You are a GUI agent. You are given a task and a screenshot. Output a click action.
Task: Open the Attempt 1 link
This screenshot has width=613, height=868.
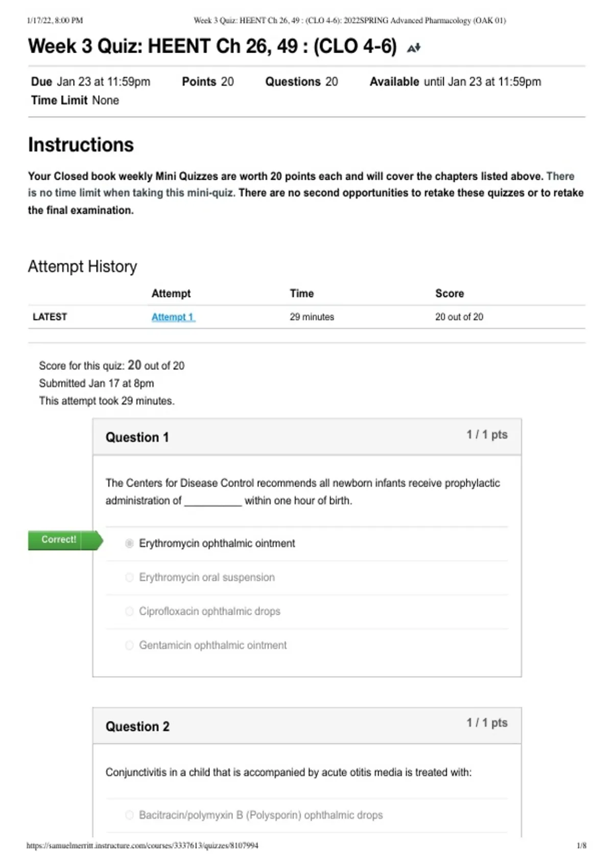tap(173, 317)
